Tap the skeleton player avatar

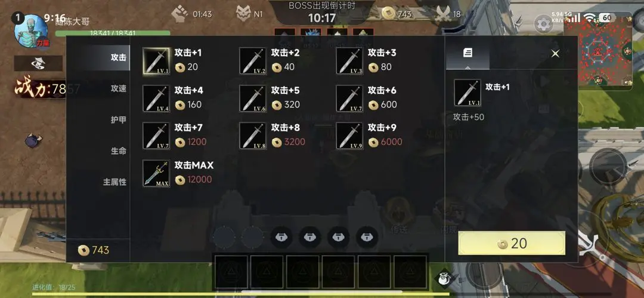[30, 32]
